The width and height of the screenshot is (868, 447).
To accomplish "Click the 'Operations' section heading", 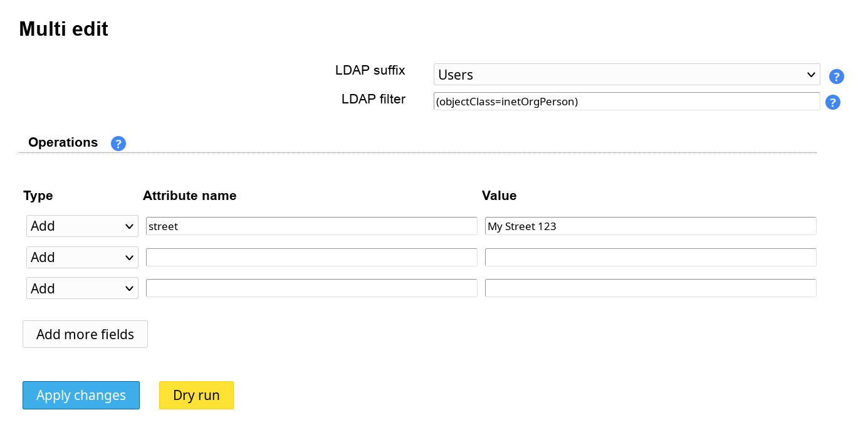I will coord(63,142).
